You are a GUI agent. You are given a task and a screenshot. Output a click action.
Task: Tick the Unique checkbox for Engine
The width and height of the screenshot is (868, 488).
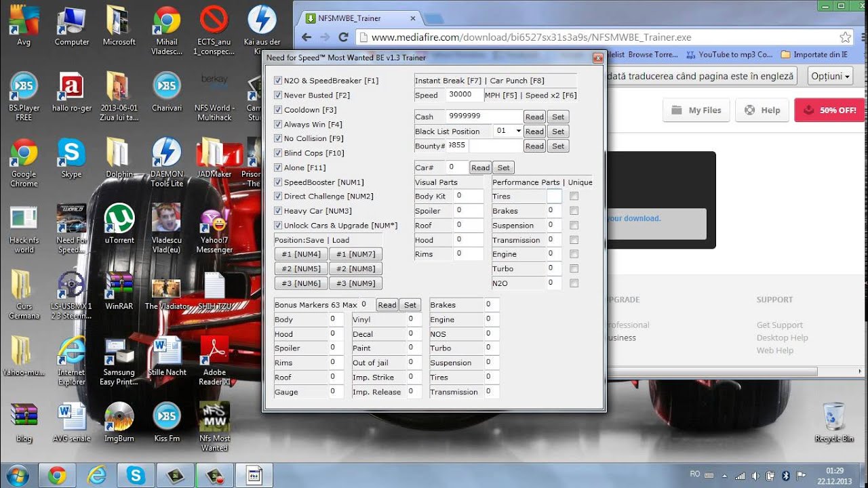point(574,254)
